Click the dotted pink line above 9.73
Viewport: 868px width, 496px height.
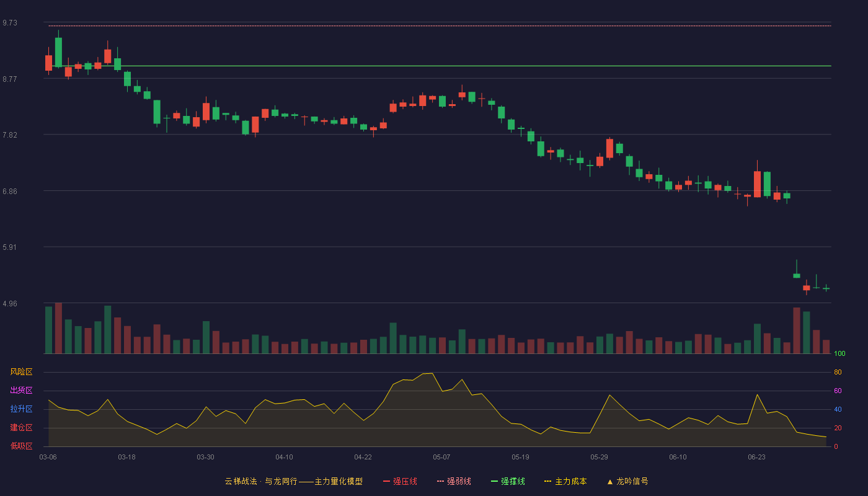[x=440, y=26]
